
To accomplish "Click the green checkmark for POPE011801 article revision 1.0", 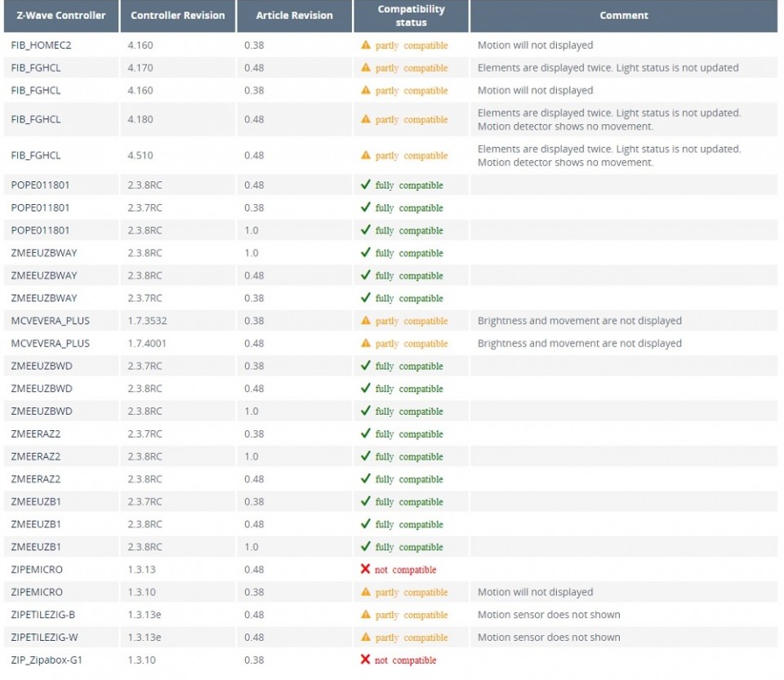I will pos(366,230).
